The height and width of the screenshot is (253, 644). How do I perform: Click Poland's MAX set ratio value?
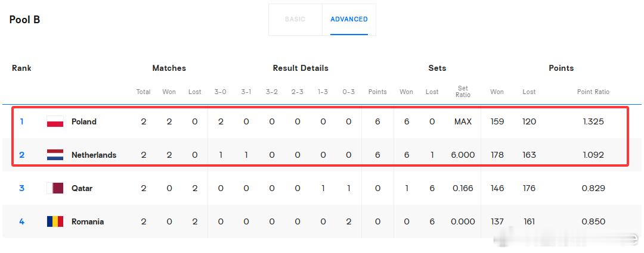[463, 121]
